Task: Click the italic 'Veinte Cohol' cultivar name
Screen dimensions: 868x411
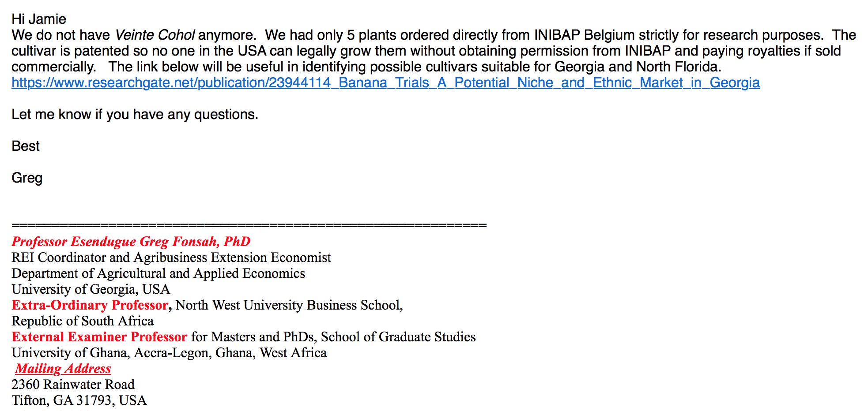Action: point(155,35)
